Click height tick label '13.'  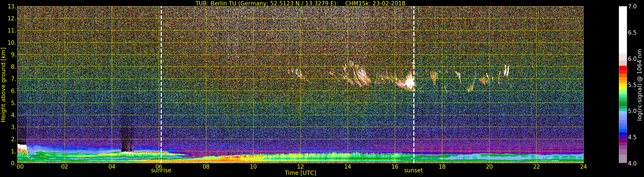(12, 6)
